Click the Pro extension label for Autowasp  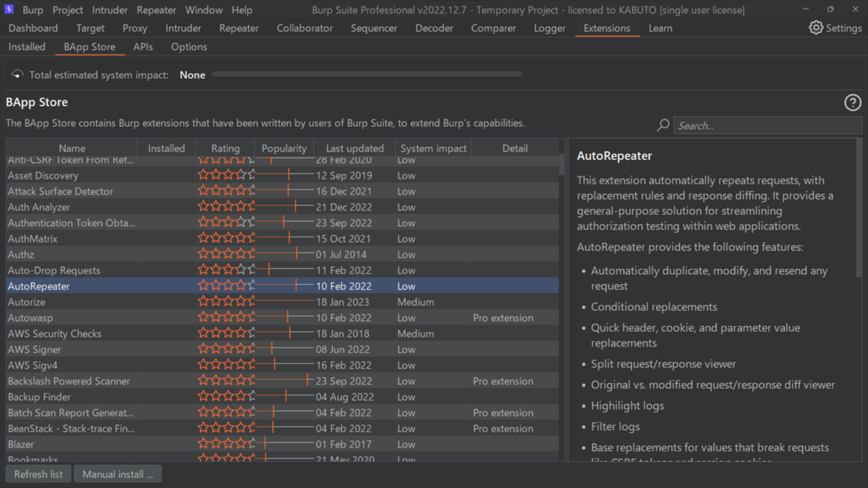pos(503,318)
